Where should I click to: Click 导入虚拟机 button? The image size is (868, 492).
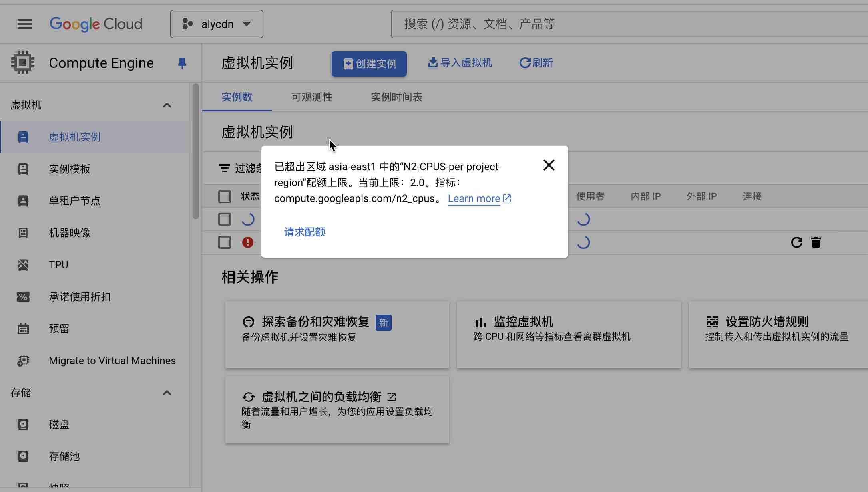pos(460,63)
